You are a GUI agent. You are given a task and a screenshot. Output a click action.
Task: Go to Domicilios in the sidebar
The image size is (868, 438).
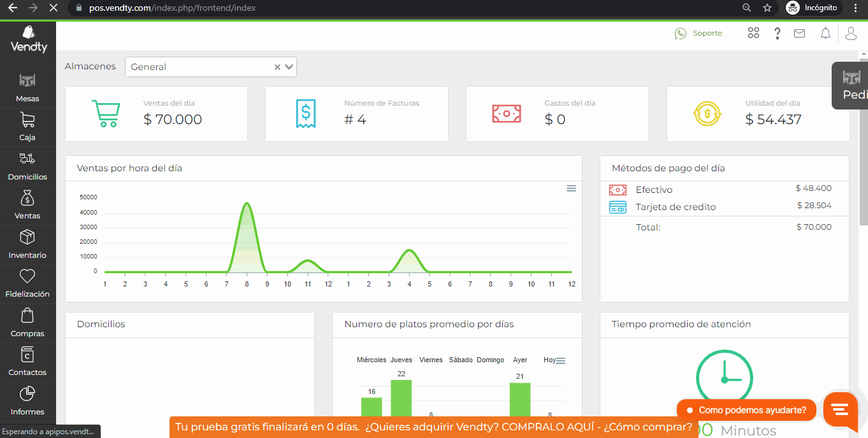(27, 166)
